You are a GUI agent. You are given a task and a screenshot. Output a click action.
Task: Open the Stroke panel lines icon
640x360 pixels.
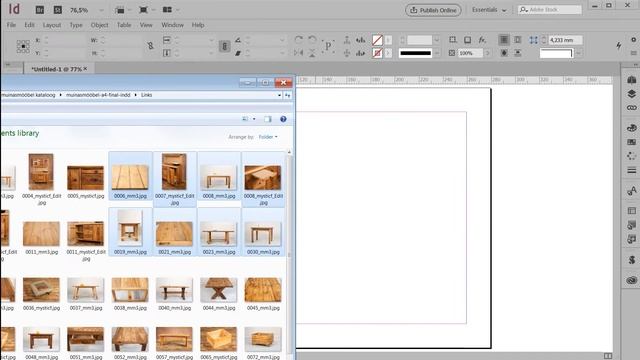(x=631, y=170)
